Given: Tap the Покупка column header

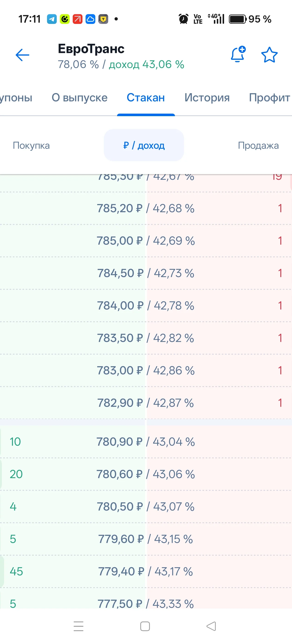Looking at the screenshot, I should pyautogui.click(x=31, y=146).
